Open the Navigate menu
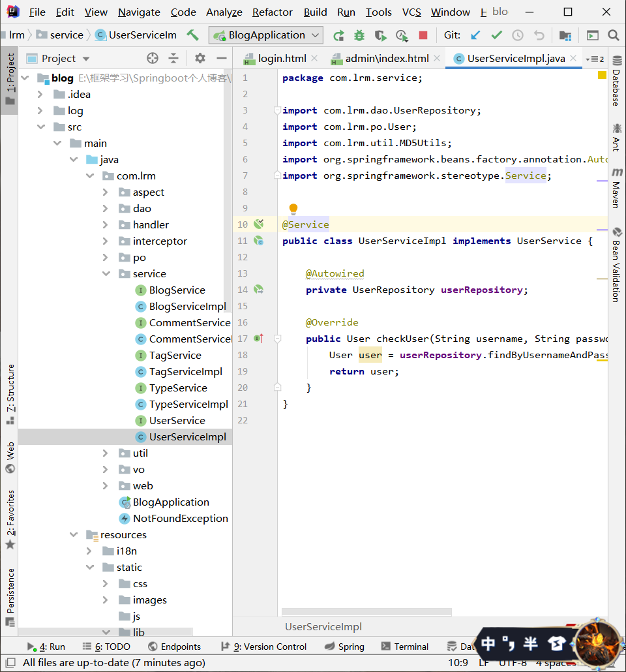Screen dimensions: 626x672 (139, 12)
